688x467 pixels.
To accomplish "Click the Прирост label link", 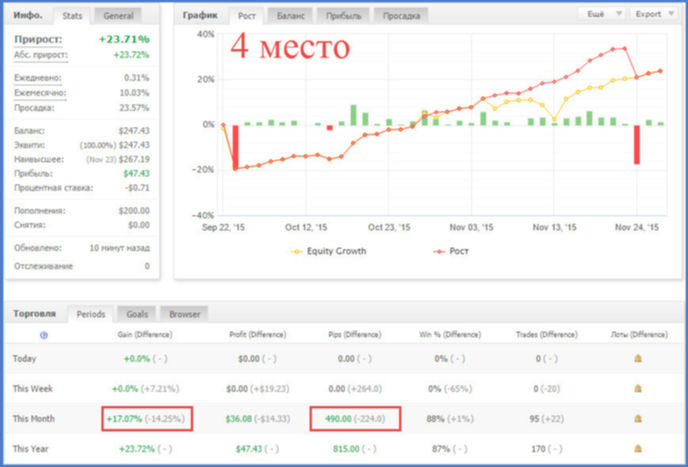I will tap(38, 40).
